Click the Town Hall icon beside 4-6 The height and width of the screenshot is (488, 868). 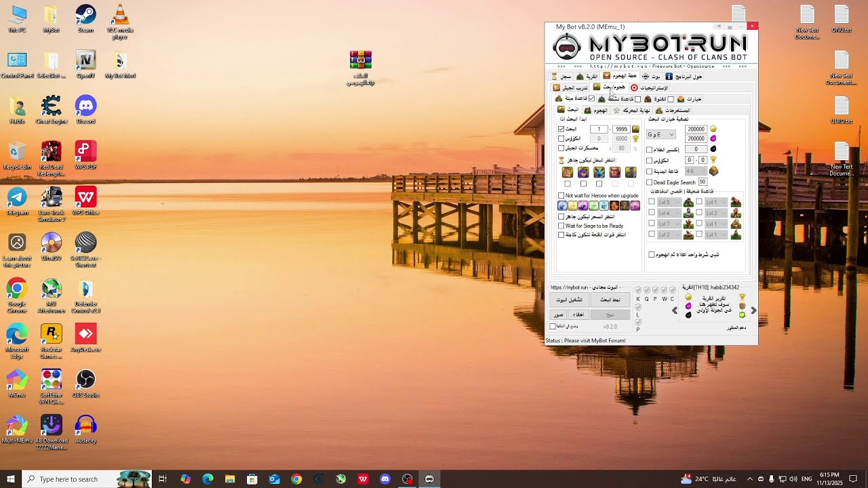click(x=713, y=171)
